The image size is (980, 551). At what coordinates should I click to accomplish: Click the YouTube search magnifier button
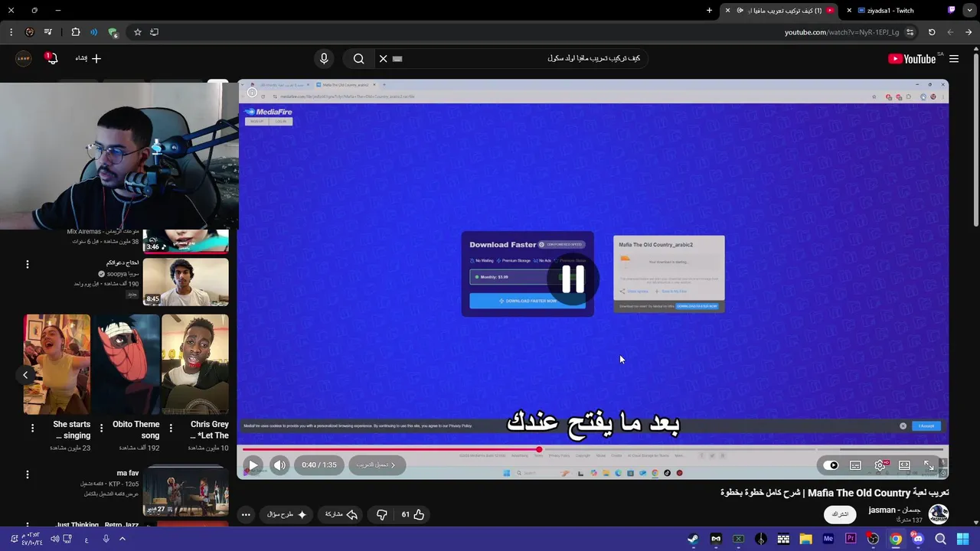tap(358, 58)
